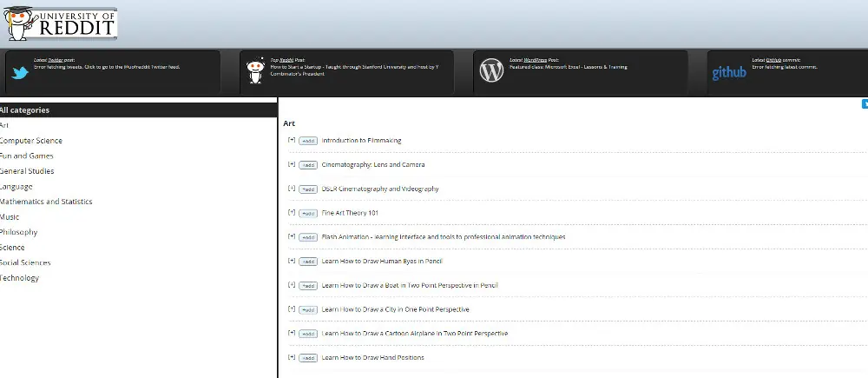868x378 pixels.
Task: Open Draw a Cartoon Airplane course title
Action: pos(415,334)
